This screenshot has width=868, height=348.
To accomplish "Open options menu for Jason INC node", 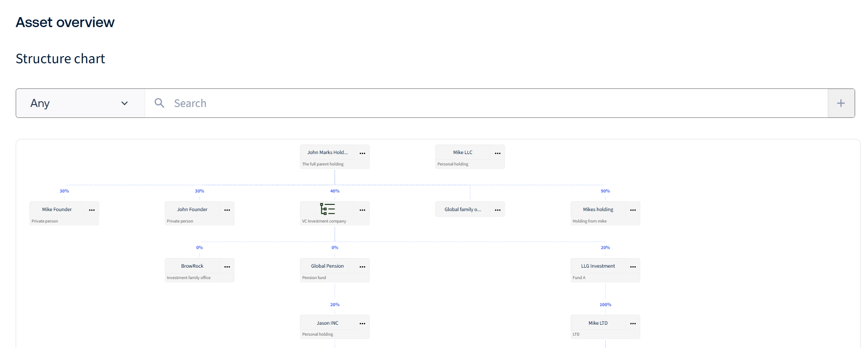I will click(362, 323).
